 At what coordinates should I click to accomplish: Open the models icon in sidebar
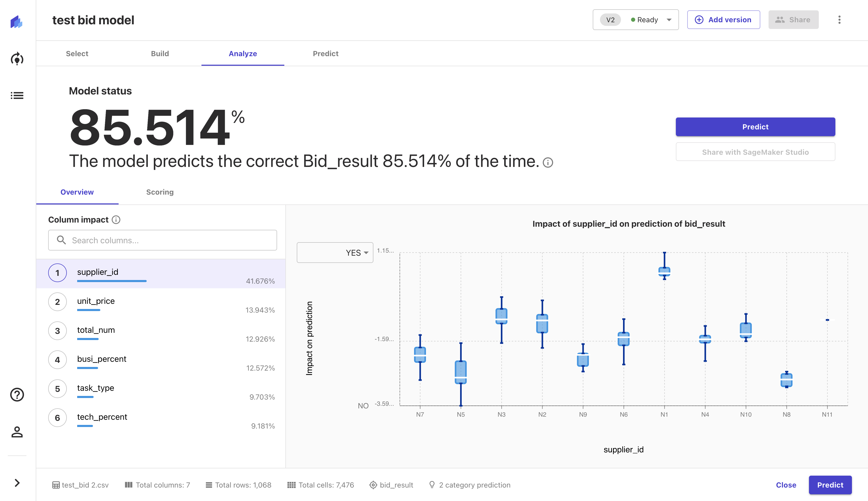(x=17, y=59)
